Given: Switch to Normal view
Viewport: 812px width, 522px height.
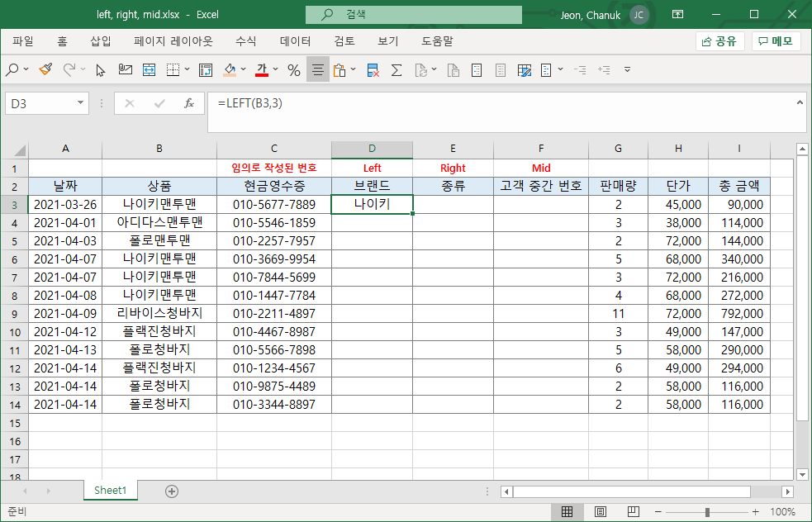Looking at the screenshot, I should point(567,512).
